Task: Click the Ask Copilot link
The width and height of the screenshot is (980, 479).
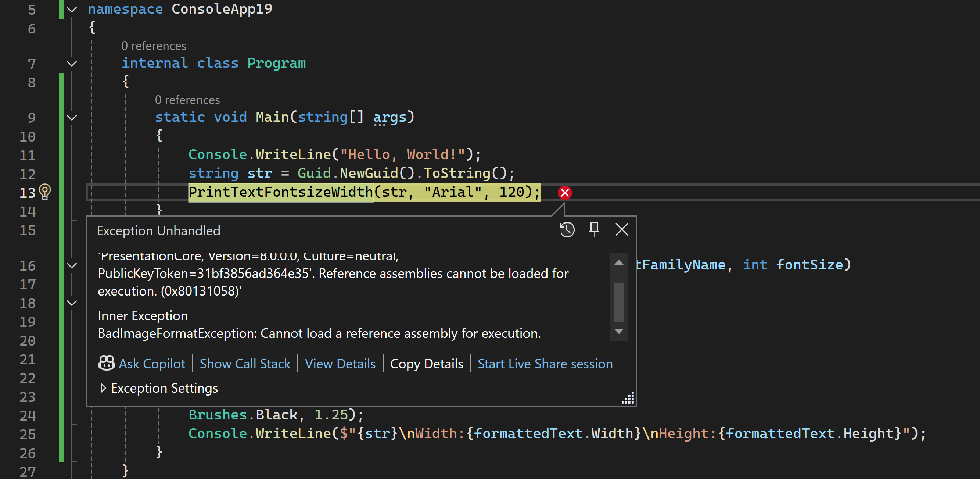Action: click(152, 364)
